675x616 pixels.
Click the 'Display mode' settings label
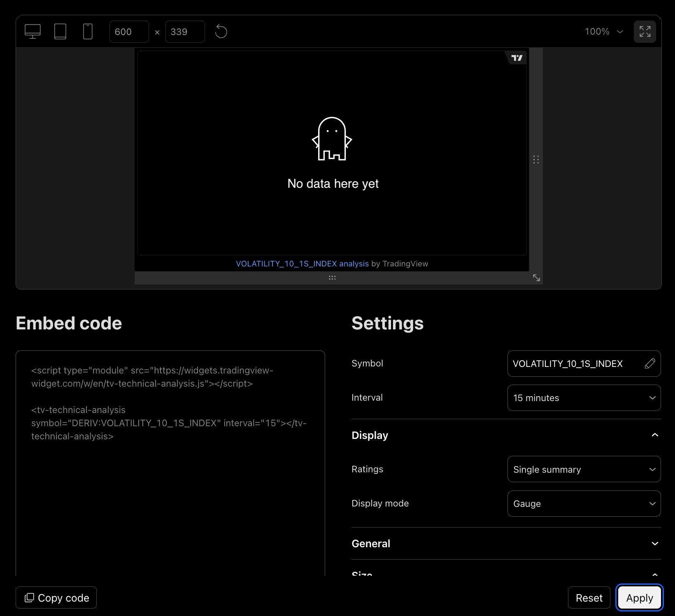pyautogui.click(x=380, y=503)
